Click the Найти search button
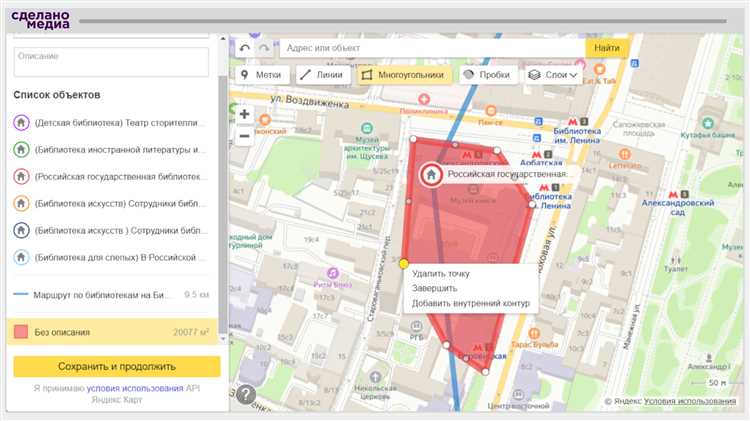750x421 pixels. pos(607,48)
